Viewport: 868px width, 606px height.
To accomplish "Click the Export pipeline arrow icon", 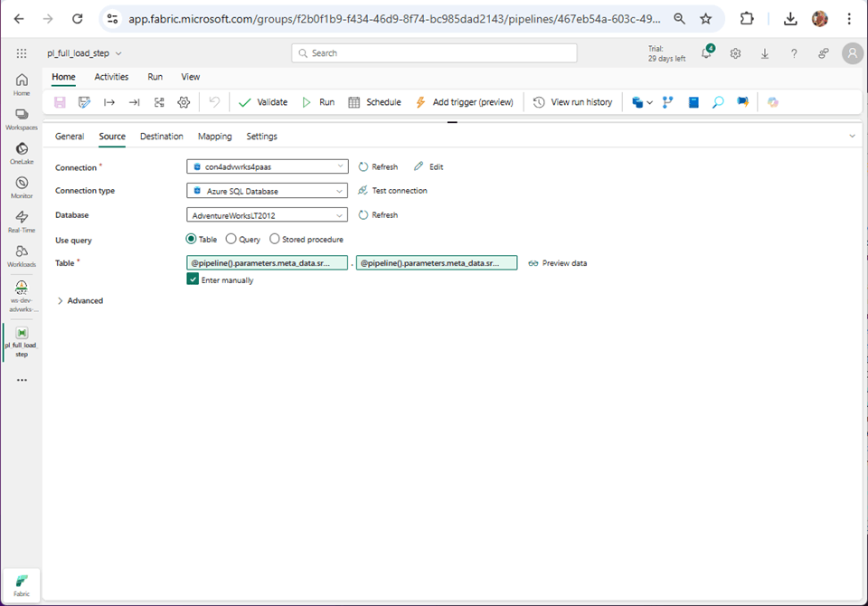I will [x=134, y=102].
